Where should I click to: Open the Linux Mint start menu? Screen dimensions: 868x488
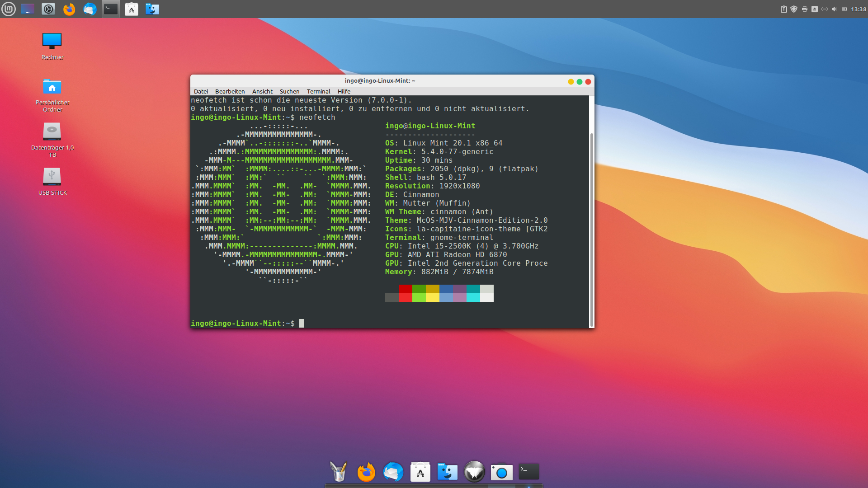9,9
